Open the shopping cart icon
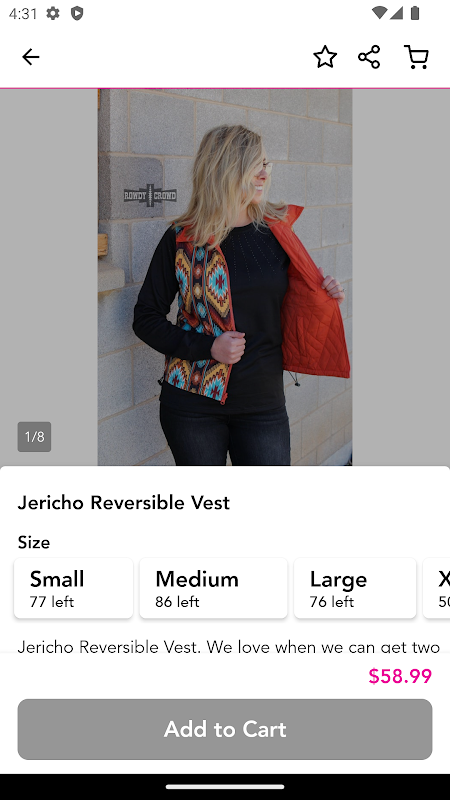The height and width of the screenshot is (800, 450). 416,57
